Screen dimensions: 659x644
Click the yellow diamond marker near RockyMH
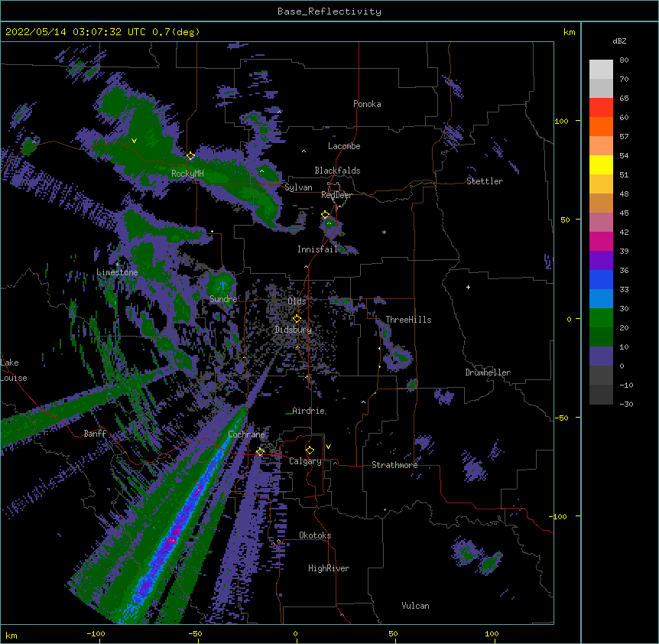pos(191,156)
